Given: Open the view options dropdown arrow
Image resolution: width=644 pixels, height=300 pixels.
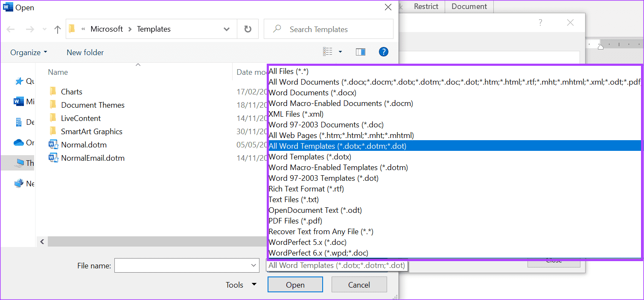Looking at the screenshot, I should [x=340, y=52].
